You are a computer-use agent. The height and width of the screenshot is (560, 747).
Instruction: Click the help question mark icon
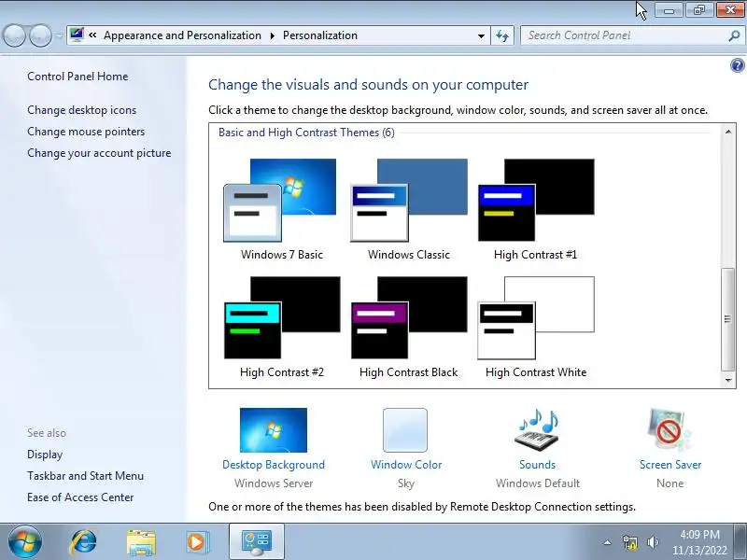coord(737,65)
